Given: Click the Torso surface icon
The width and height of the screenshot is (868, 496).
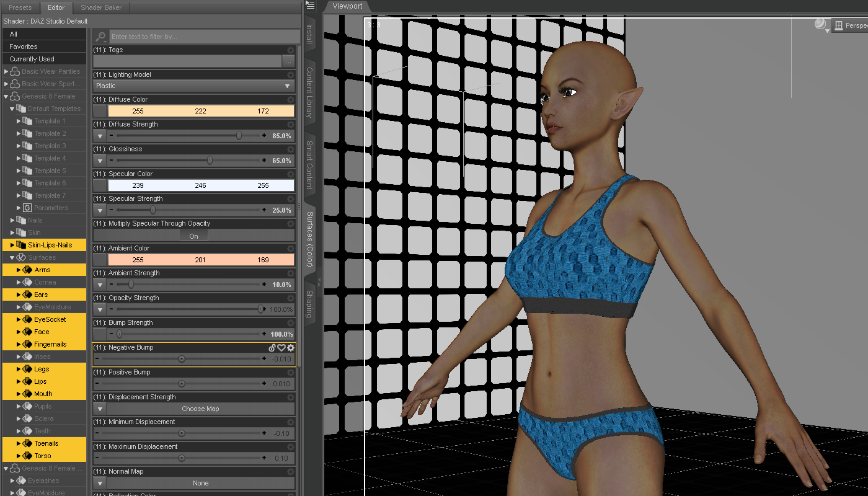Looking at the screenshot, I should [x=27, y=456].
